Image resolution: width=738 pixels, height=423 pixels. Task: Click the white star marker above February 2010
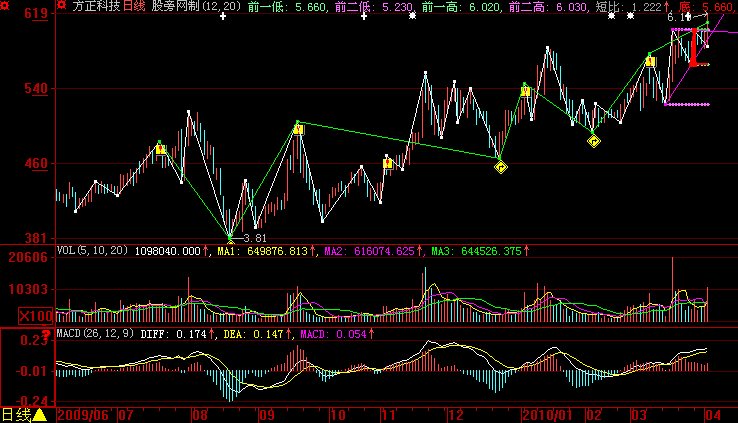coord(611,16)
